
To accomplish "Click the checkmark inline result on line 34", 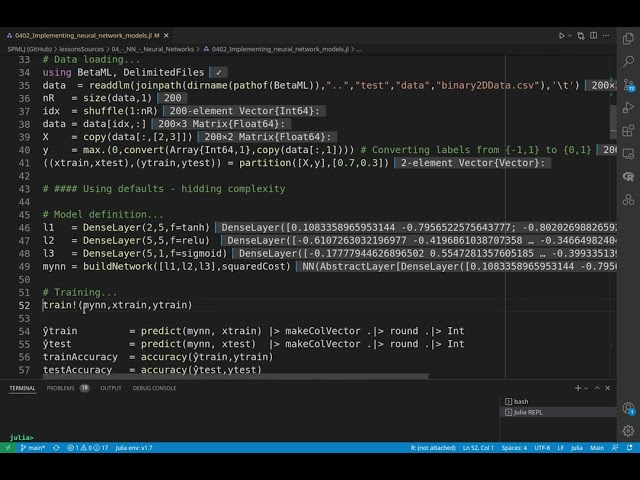I will click(x=218, y=72).
